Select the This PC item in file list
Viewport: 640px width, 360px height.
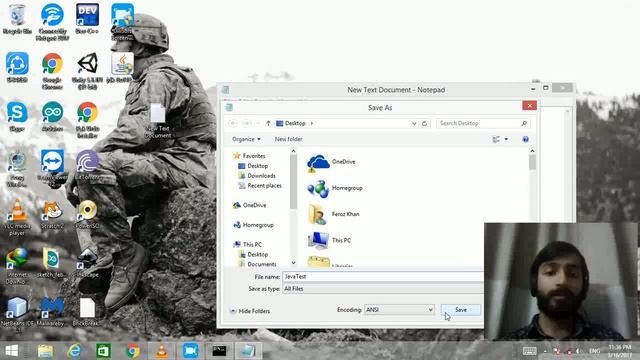329,240
